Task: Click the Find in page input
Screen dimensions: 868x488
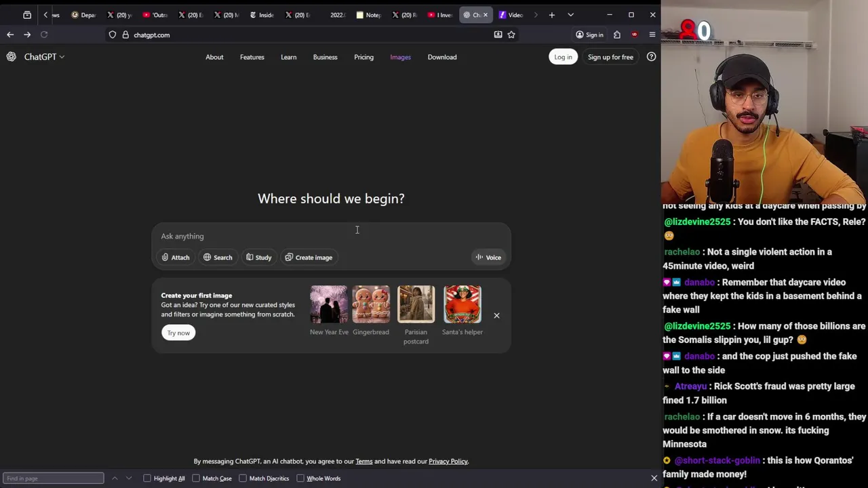Action: [53, 479]
